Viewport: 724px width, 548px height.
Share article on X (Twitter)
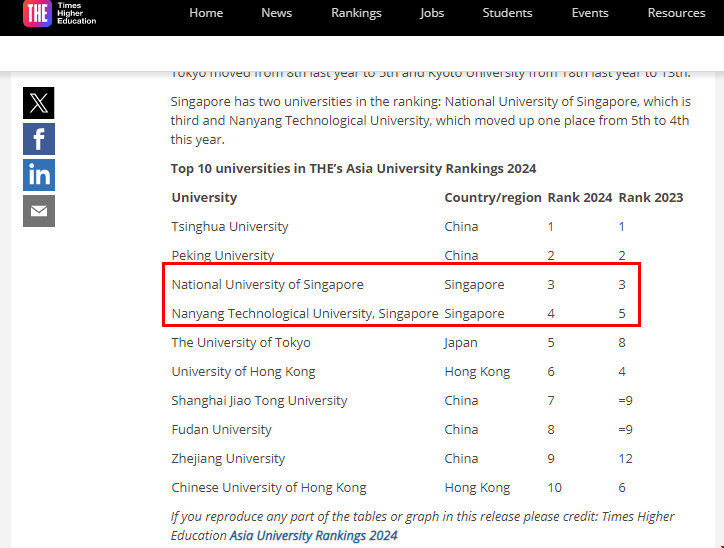click(x=39, y=103)
